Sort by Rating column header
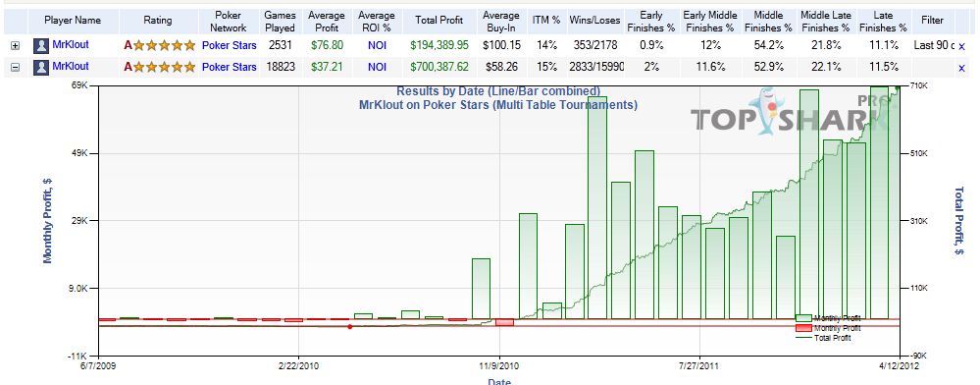Screen dimensions: 980x385 [x=158, y=21]
